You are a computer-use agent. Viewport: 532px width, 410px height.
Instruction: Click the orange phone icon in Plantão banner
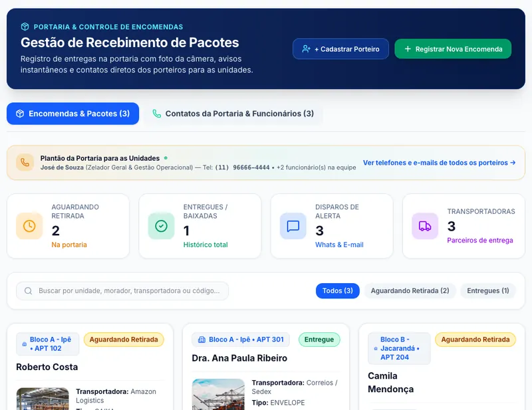(25, 162)
